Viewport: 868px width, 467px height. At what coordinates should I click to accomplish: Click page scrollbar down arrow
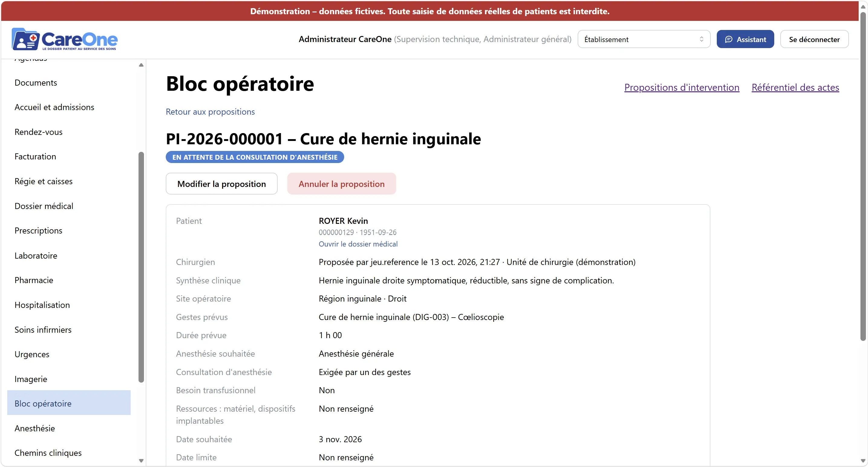(x=863, y=461)
